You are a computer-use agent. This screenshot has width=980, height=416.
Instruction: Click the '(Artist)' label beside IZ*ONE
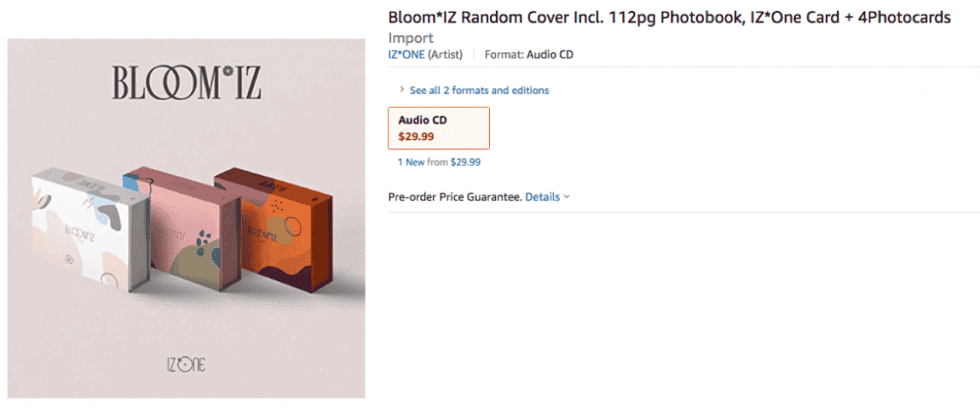click(447, 55)
